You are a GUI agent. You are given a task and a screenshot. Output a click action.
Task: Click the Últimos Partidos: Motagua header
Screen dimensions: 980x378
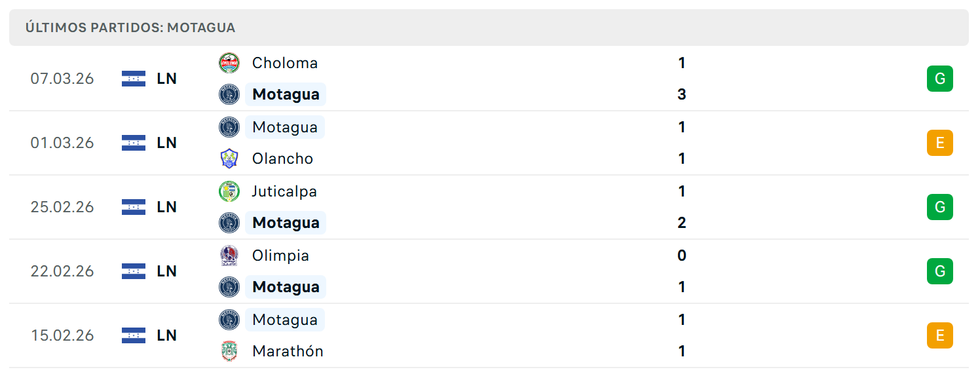[x=130, y=28]
